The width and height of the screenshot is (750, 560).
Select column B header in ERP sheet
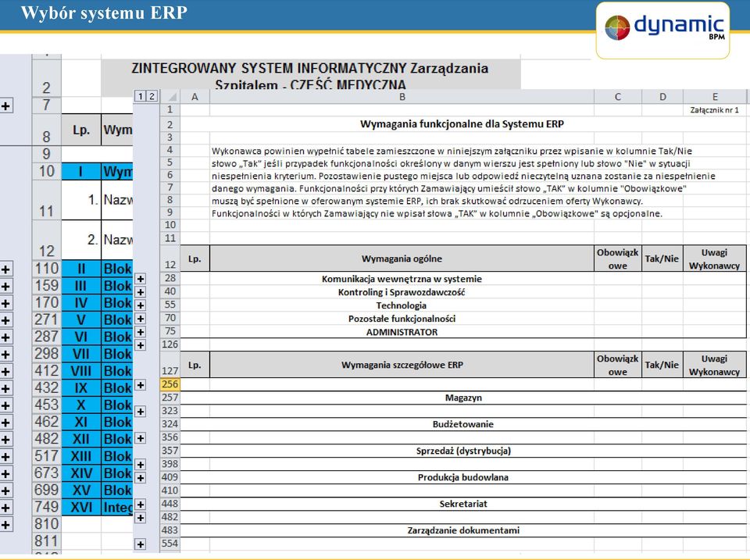(402, 97)
